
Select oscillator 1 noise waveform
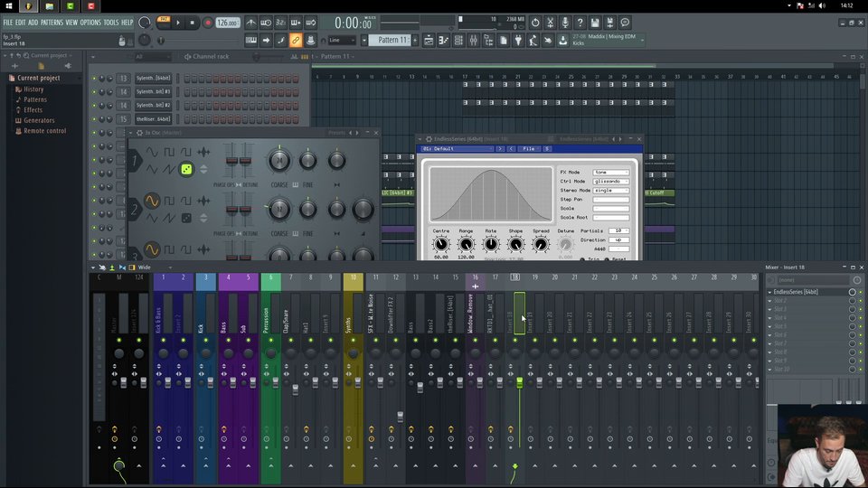point(186,169)
